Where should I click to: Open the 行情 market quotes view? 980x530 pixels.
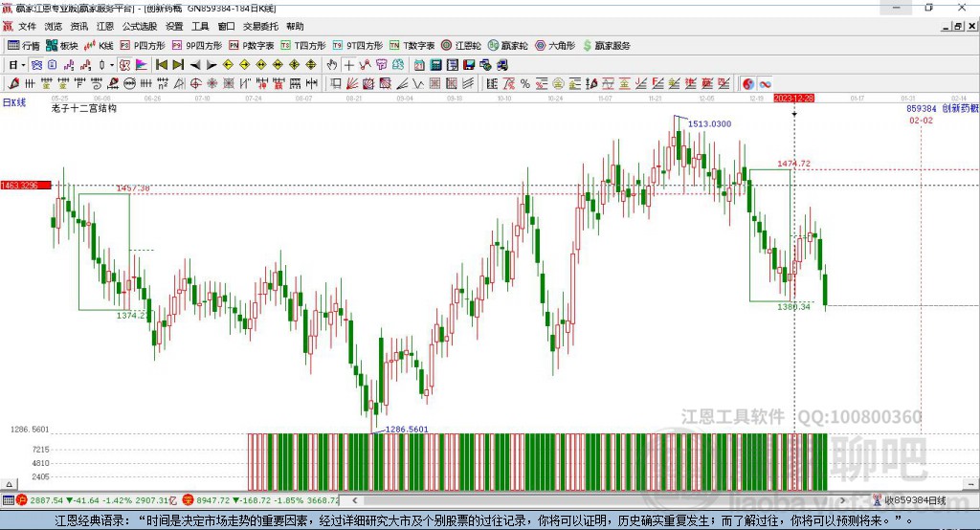tap(24, 46)
